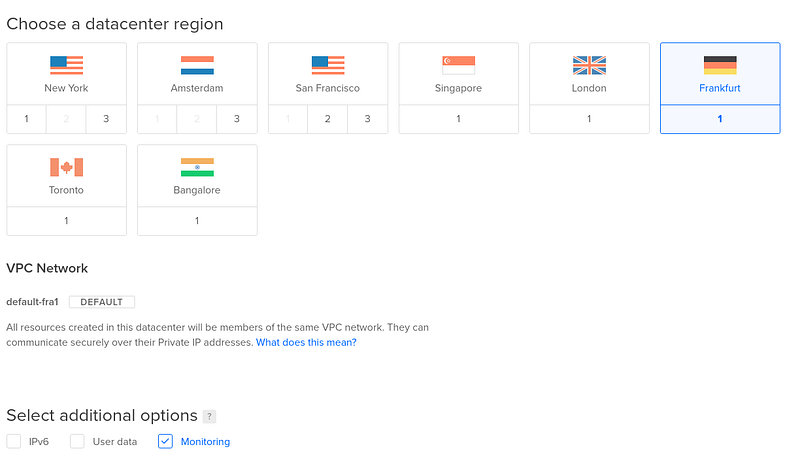Select the Toronto Canadian flag icon
Screen dimensions: 800x466
66,167
